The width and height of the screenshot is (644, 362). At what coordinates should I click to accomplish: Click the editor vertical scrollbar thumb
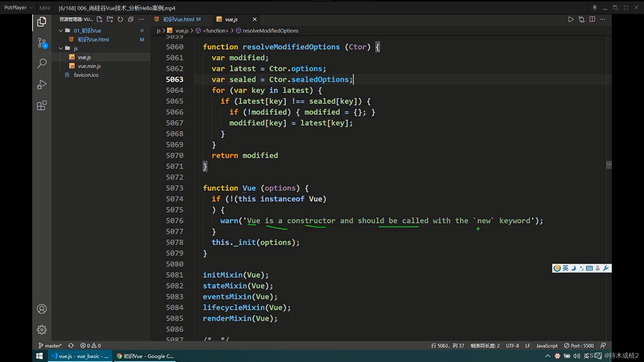click(609, 165)
